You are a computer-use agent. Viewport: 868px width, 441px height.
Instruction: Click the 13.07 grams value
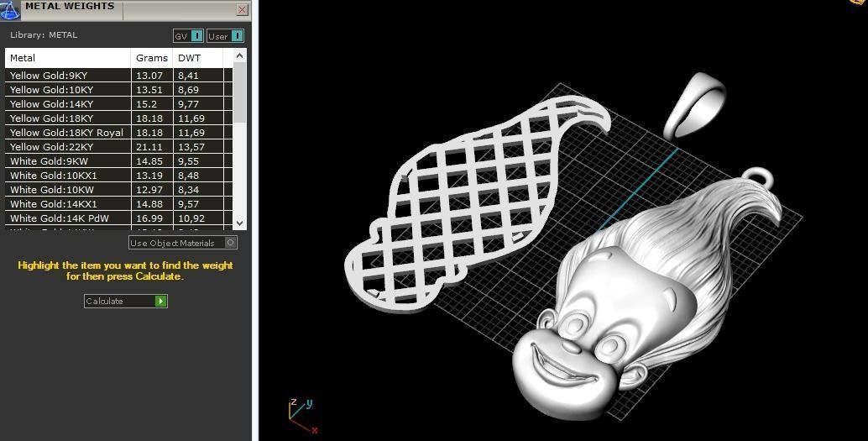click(149, 76)
